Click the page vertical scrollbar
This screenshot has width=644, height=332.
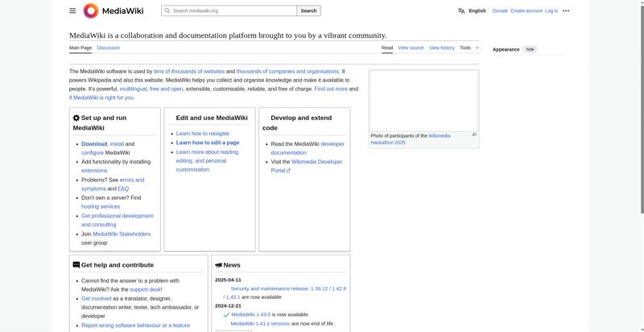point(641,110)
